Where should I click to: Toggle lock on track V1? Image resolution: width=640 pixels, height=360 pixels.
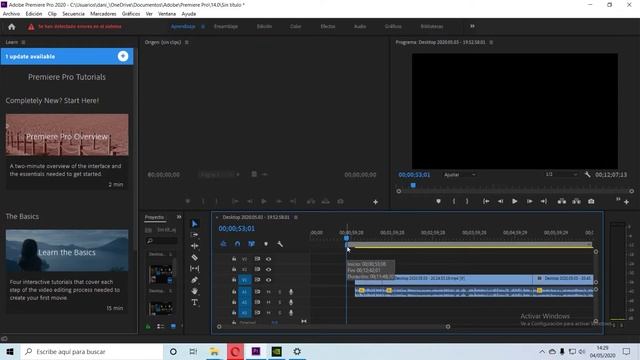click(234, 280)
